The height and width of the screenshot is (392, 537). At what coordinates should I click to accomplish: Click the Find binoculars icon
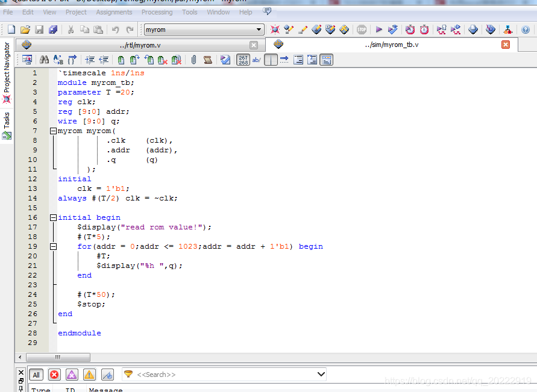click(44, 59)
